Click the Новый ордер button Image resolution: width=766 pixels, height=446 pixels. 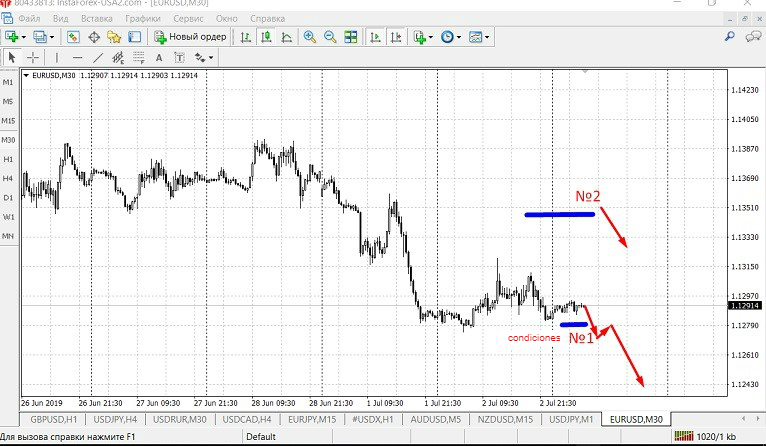pos(190,37)
